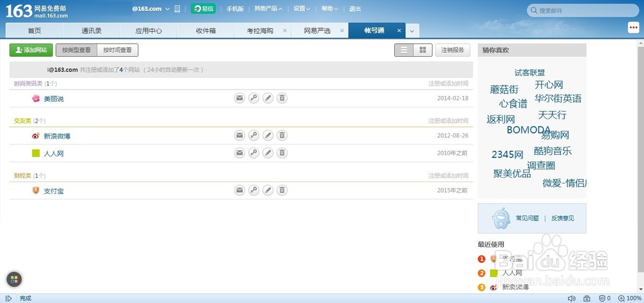This screenshot has height=303, width=644.
Task: Click the trash icon in 人人网 row
Action: point(282,153)
